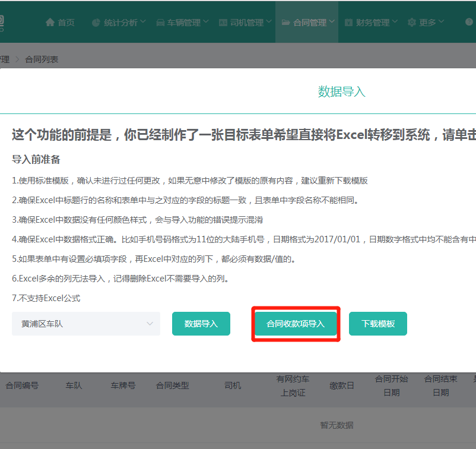
Task: Open the 车辆管理 menu
Action: click(x=183, y=23)
